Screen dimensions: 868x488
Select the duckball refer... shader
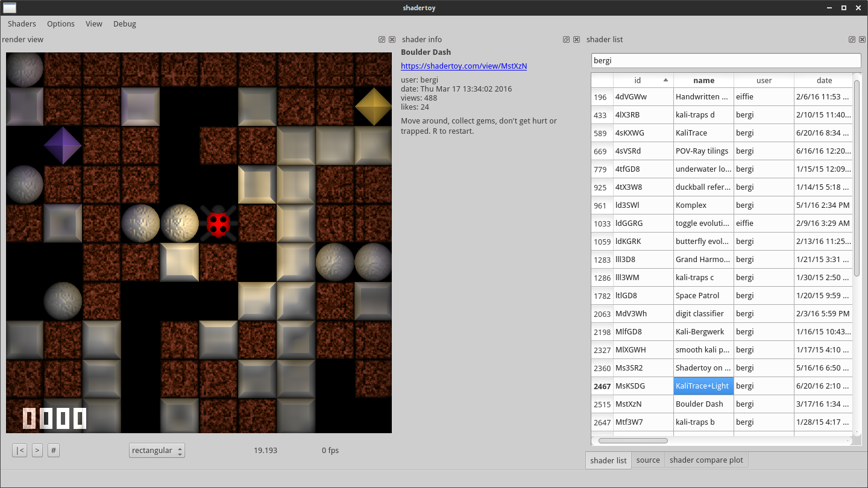703,187
